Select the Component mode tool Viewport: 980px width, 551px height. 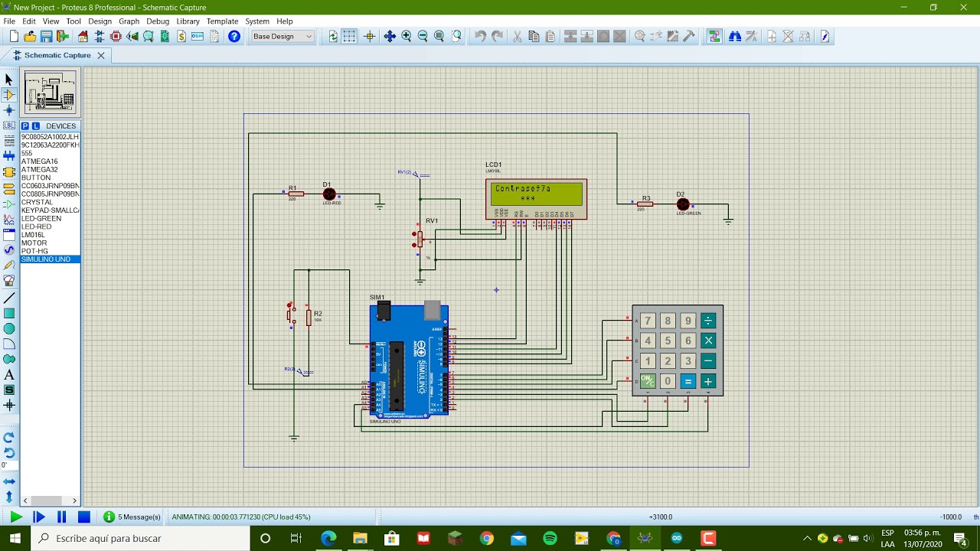tap(9, 95)
